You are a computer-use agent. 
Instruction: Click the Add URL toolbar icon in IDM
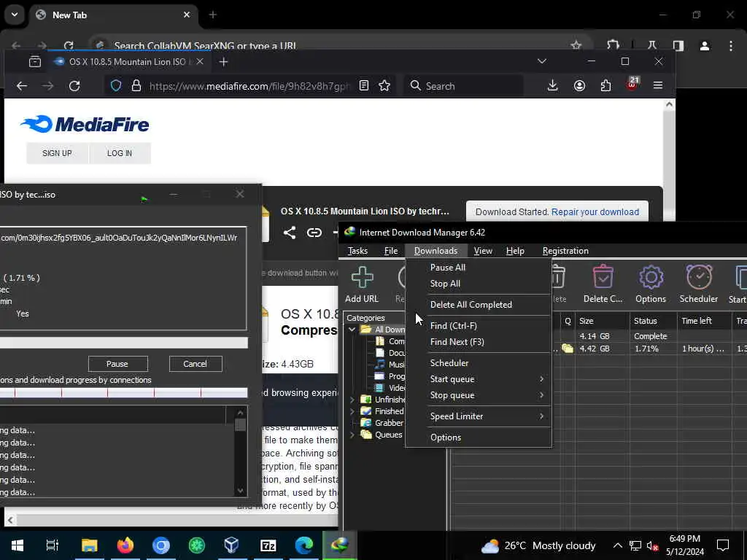click(x=362, y=284)
